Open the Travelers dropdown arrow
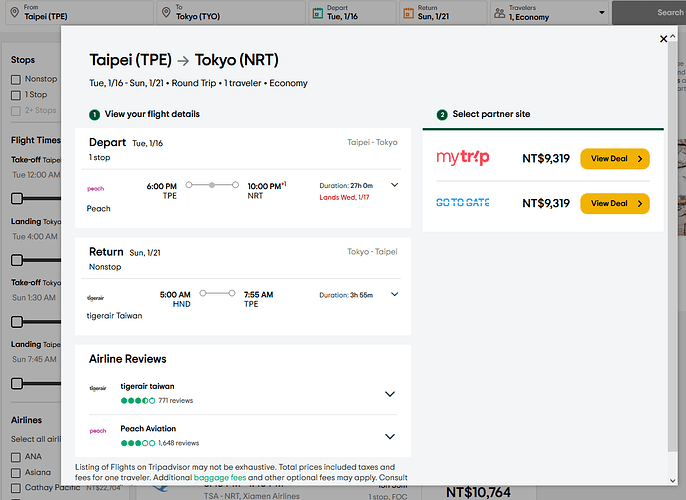The width and height of the screenshot is (686, 500). pyautogui.click(x=602, y=13)
